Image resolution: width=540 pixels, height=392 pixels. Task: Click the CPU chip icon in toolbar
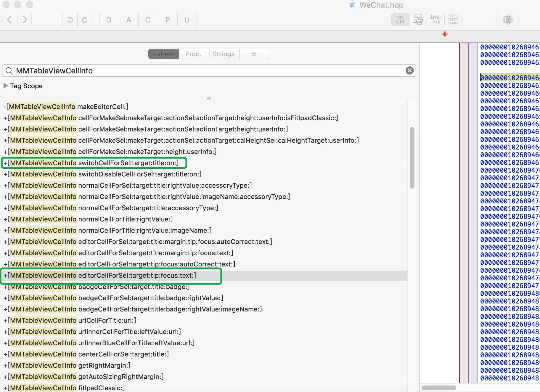507,20
